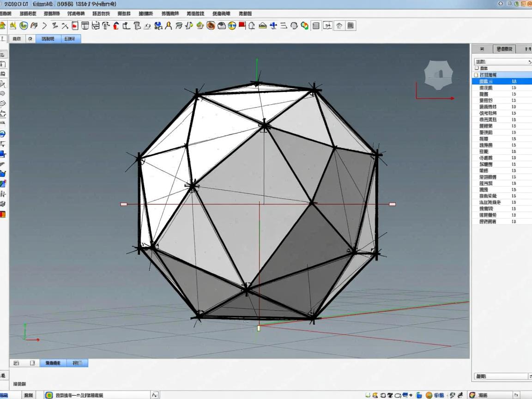Click the red flag icon in the top toolbar
532x399 pixels.
pyautogui.click(x=242, y=25)
